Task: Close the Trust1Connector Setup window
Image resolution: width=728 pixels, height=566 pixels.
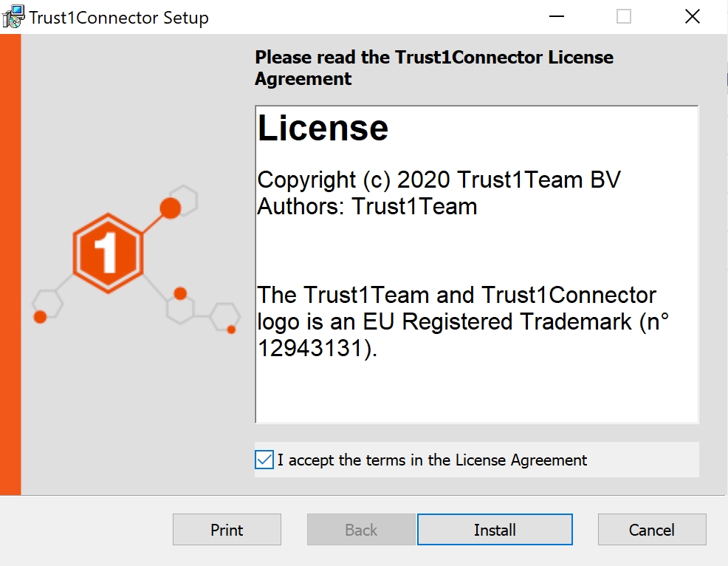Action: pos(692,17)
